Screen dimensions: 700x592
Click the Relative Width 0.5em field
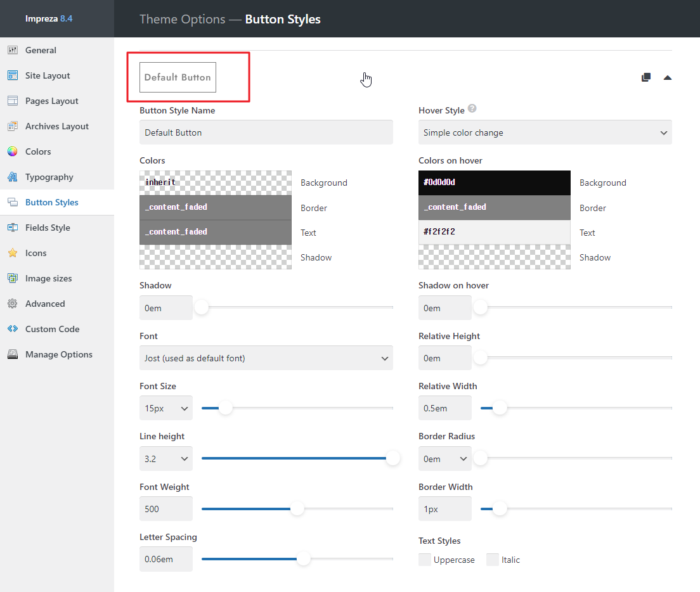(444, 408)
